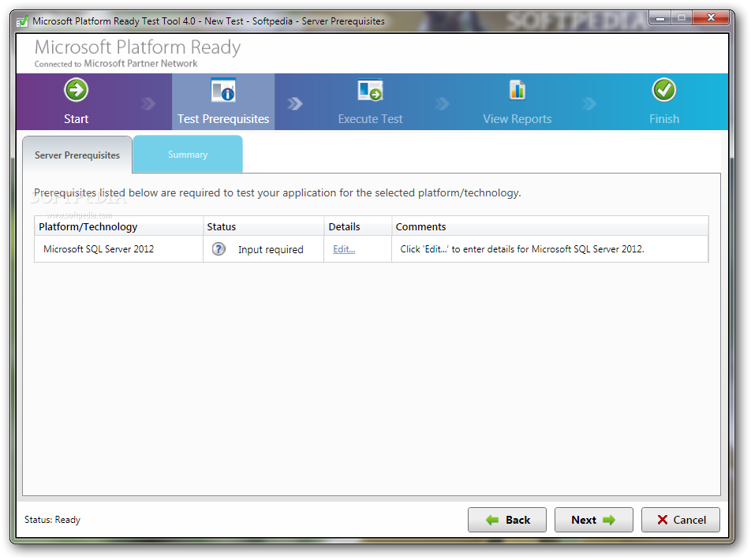
Task: Click the Test Prerequisites info window icon
Action: [223, 90]
